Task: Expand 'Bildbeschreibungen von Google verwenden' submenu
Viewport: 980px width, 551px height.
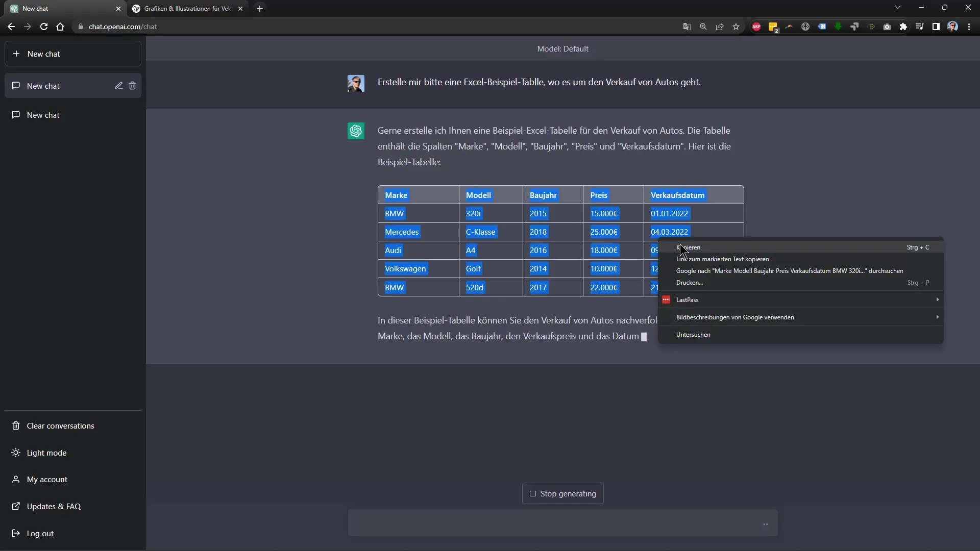Action: [938, 317]
